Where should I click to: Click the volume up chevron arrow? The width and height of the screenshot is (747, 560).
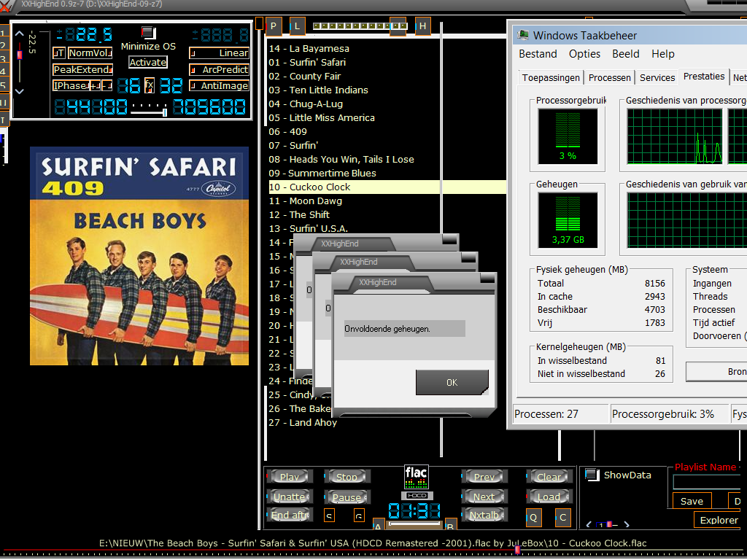19,34
